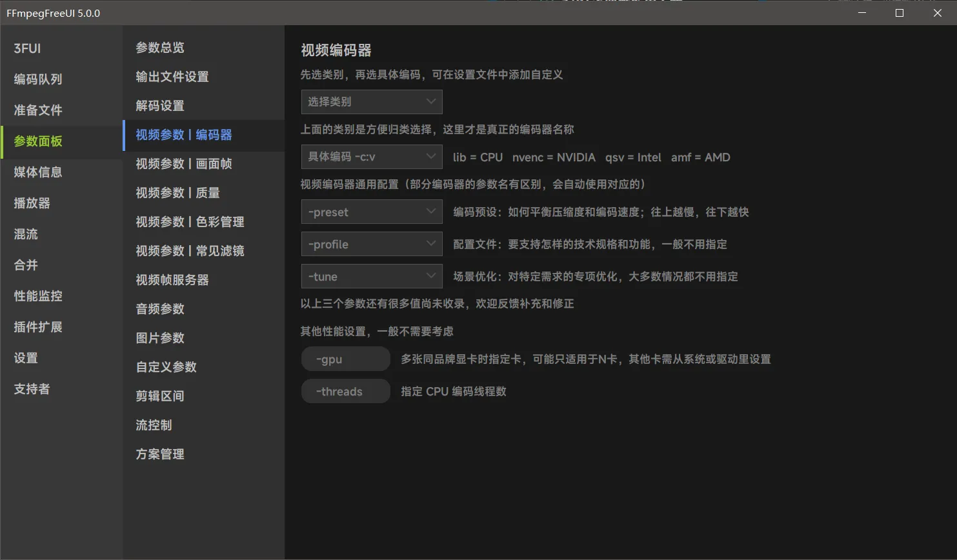This screenshot has width=957, height=560.
Task: Select the 参数总览 submenu item
Action: click(x=160, y=48)
